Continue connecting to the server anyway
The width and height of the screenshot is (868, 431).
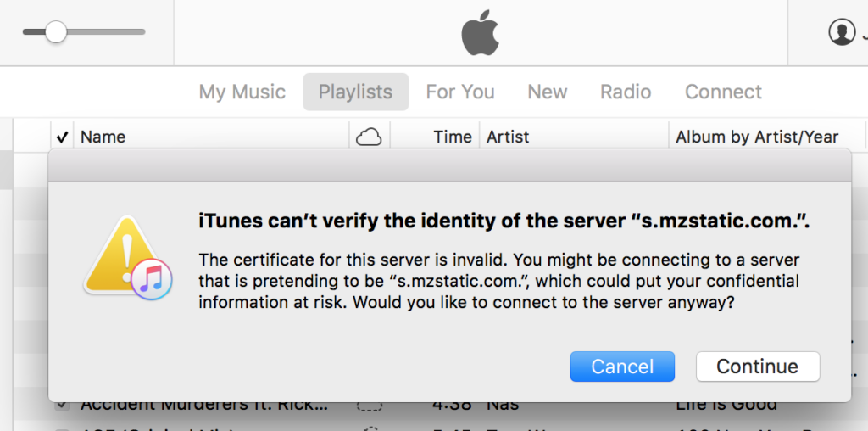pos(758,367)
